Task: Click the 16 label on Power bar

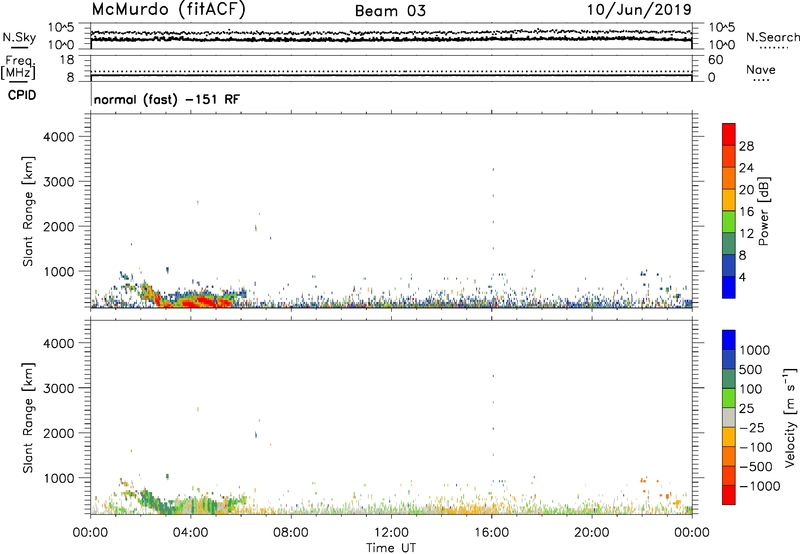Action: [x=746, y=212]
